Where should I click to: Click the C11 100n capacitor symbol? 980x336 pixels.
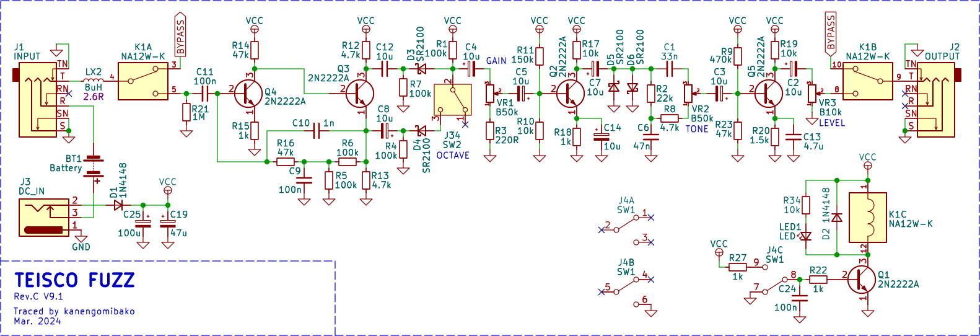pos(205,94)
